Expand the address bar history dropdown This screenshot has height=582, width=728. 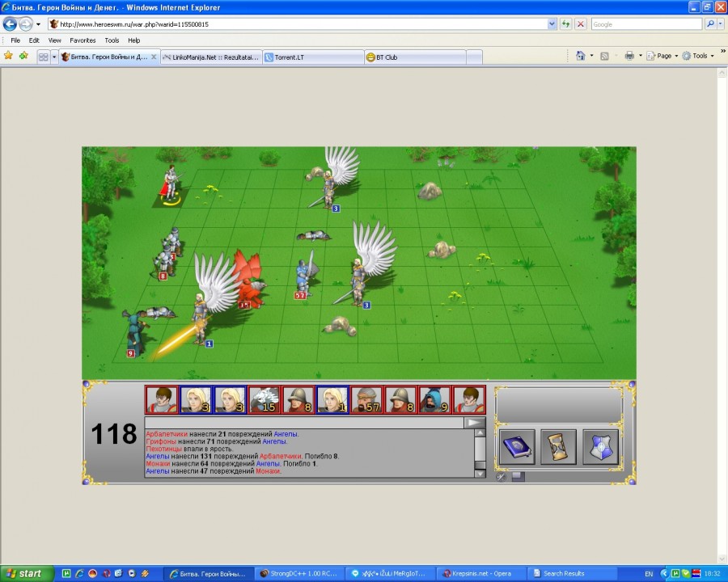tap(552, 24)
